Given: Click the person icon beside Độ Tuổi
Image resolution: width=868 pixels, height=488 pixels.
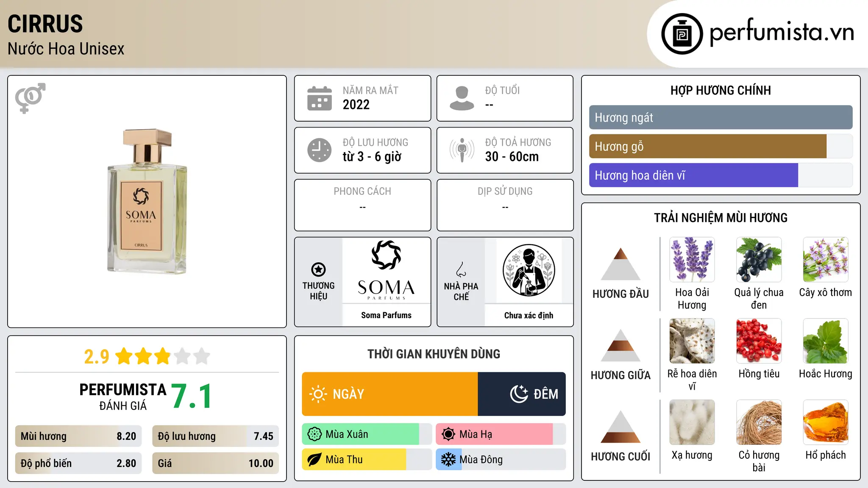Looking at the screenshot, I should (x=462, y=98).
